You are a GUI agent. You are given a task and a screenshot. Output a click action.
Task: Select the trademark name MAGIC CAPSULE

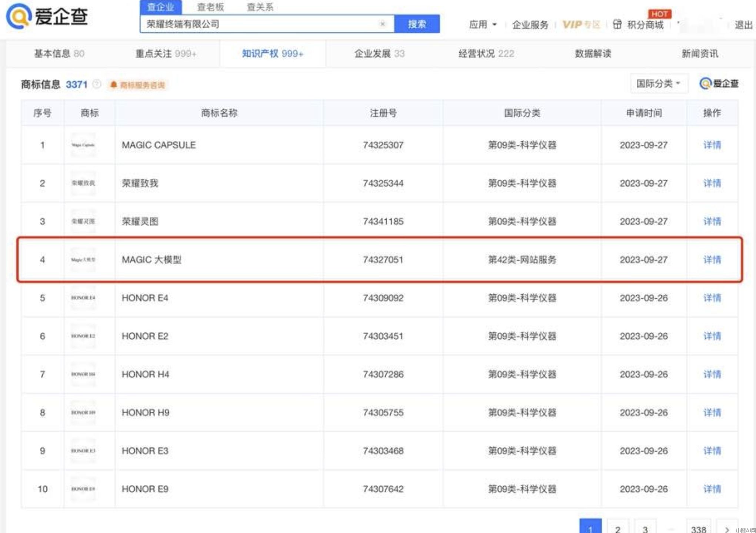coord(159,145)
